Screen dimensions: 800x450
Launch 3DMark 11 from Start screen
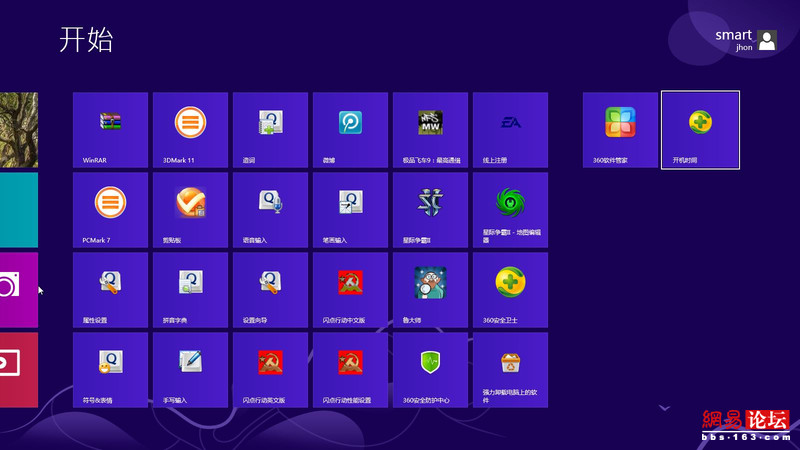[190, 130]
